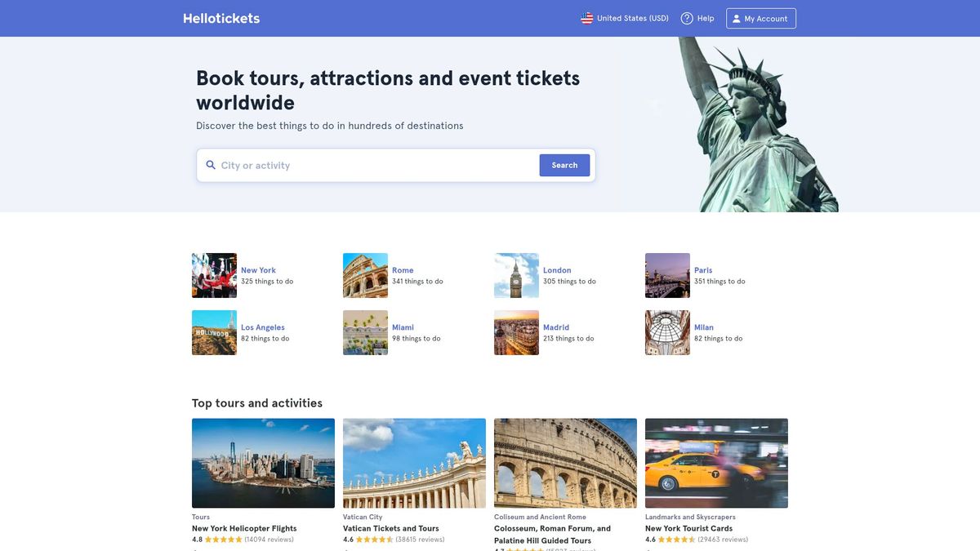
Task: Click the stars beside New York Helicopter Flights
Action: (222, 539)
